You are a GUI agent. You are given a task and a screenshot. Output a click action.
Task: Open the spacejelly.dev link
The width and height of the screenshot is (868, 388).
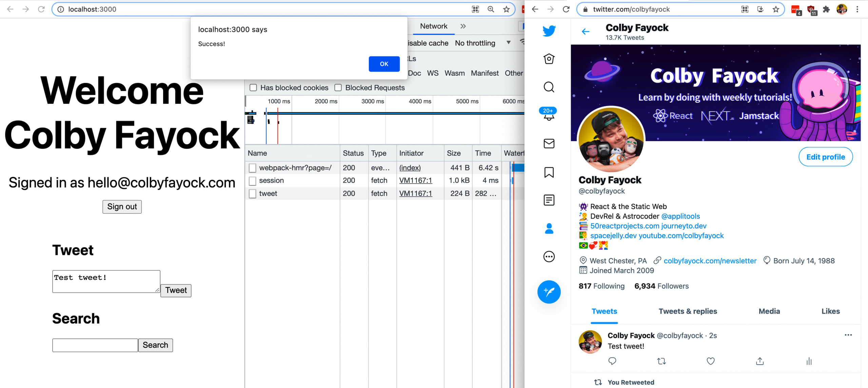point(613,236)
